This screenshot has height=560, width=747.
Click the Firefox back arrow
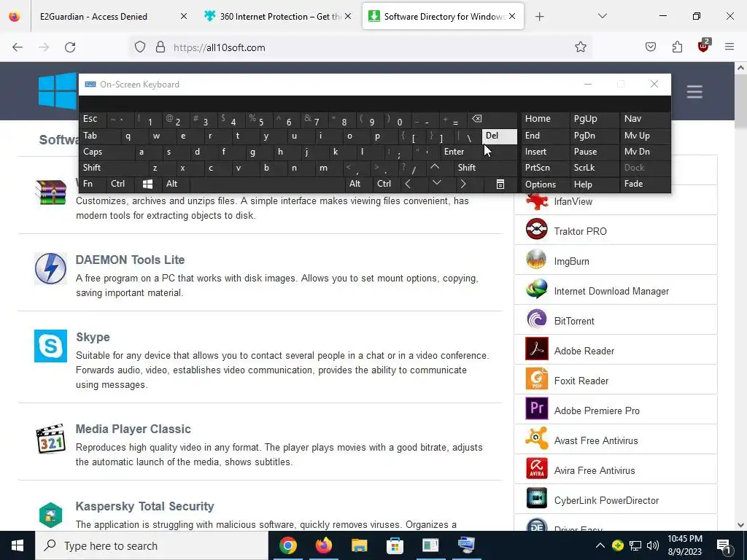click(18, 47)
